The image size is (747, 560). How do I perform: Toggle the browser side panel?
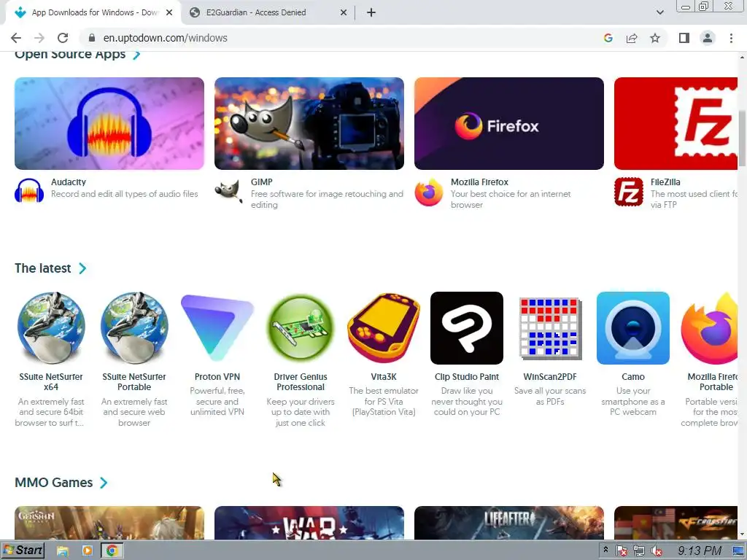684,38
